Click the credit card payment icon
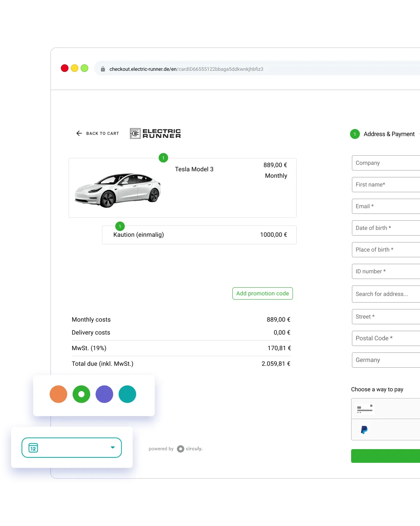The height and width of the screenshot is (526, 420). pyautogui.click(x=365, y=409)
